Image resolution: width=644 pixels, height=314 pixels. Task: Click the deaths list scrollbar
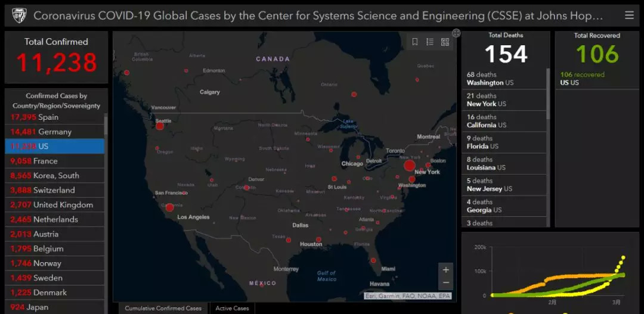click(x=548, y=94)
